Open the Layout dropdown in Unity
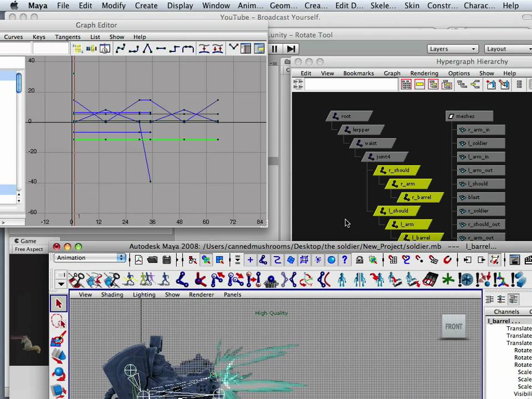 pos(508,49)
